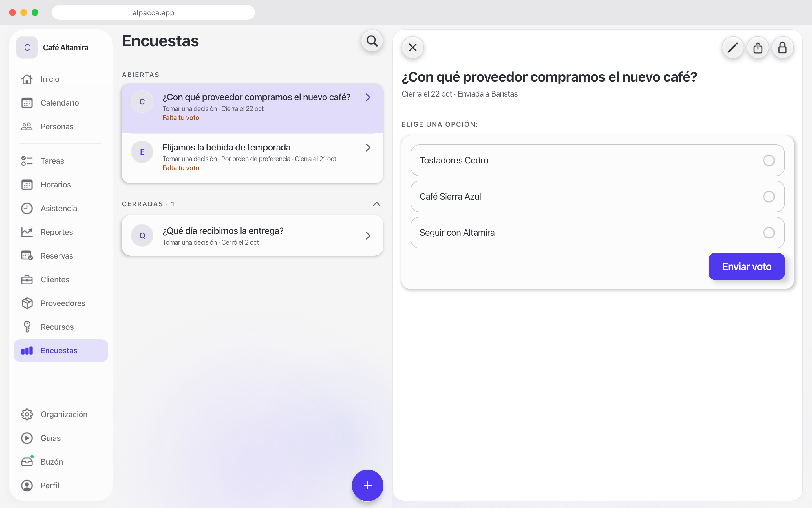Open chevron for bebida de temporada survey
Image resolution: width=812 pixels, height=508 pixels.
(x=368, y=148)
